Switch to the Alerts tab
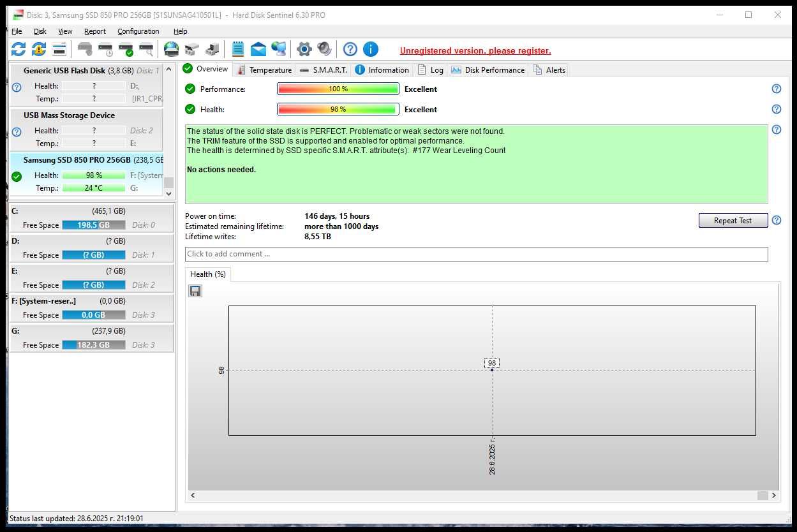The image size is (797, 532). (549, 70)
